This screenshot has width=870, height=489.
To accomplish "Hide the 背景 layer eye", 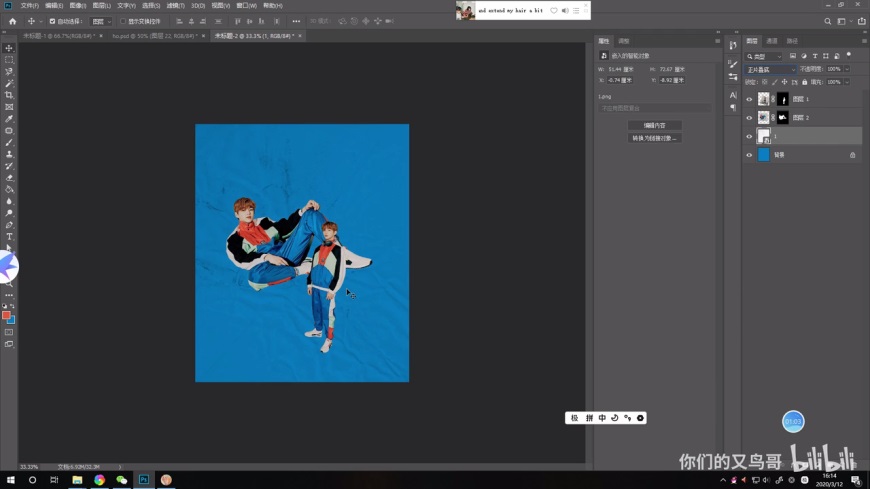I will point(749,155).
